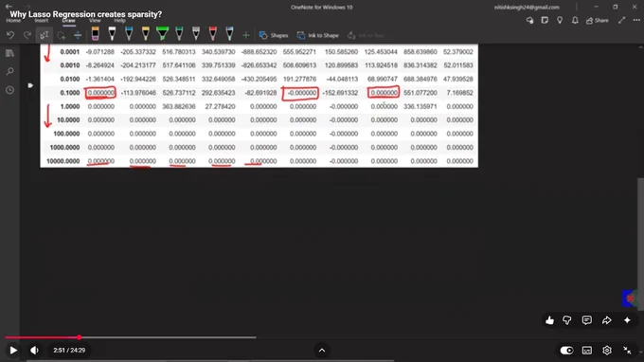Viewport: 644px width, 362px height.
Task: Select the yellow highlighter pen
Action: coord(146,34)
